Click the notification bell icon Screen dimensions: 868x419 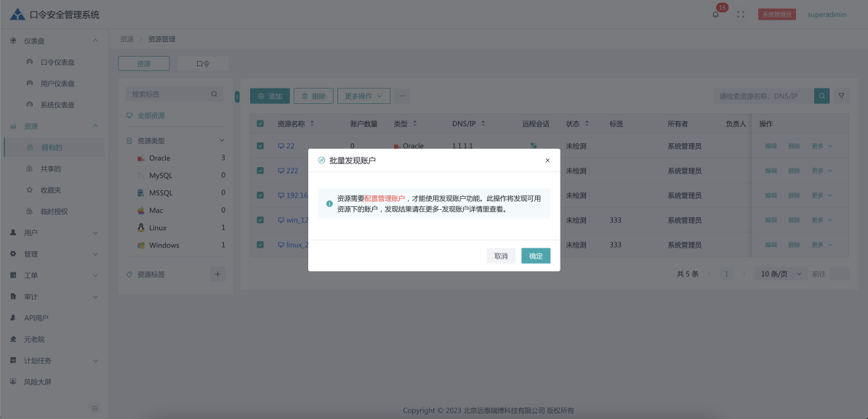pos(715,15)
